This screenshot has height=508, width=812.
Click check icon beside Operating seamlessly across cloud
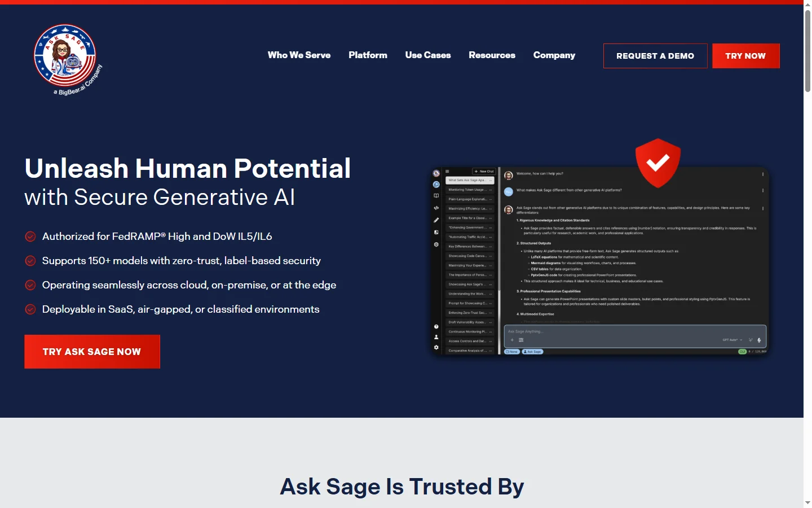[x=30, y=285]
